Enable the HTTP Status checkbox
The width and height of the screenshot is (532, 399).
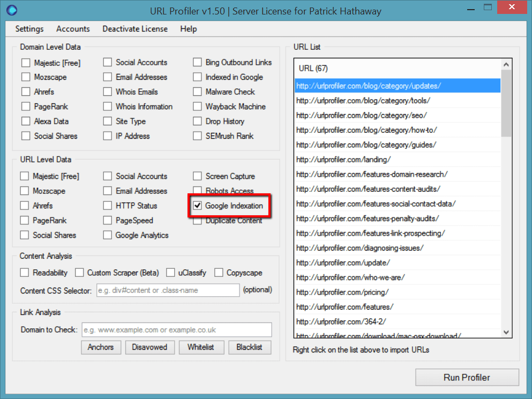coord(108,206)
